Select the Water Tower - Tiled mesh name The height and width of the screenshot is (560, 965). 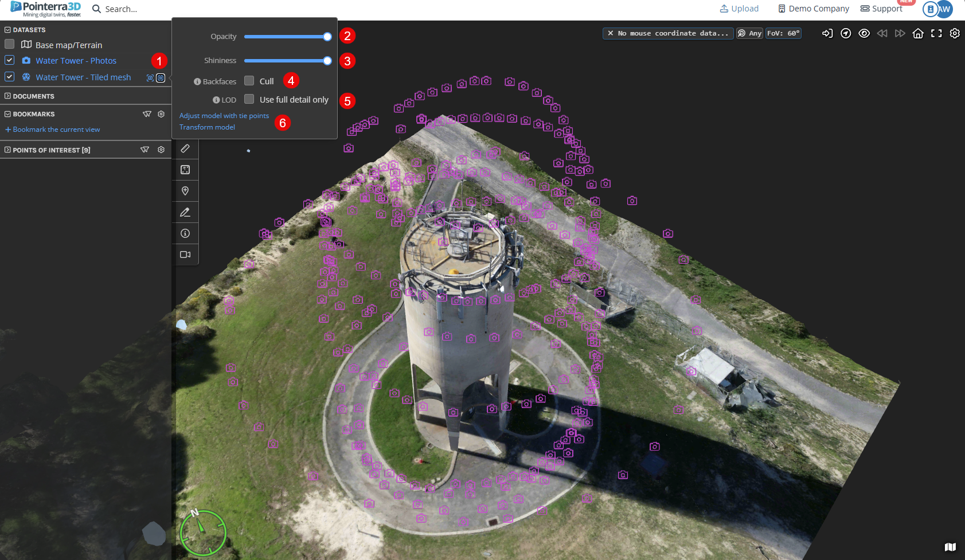(83, 77)
